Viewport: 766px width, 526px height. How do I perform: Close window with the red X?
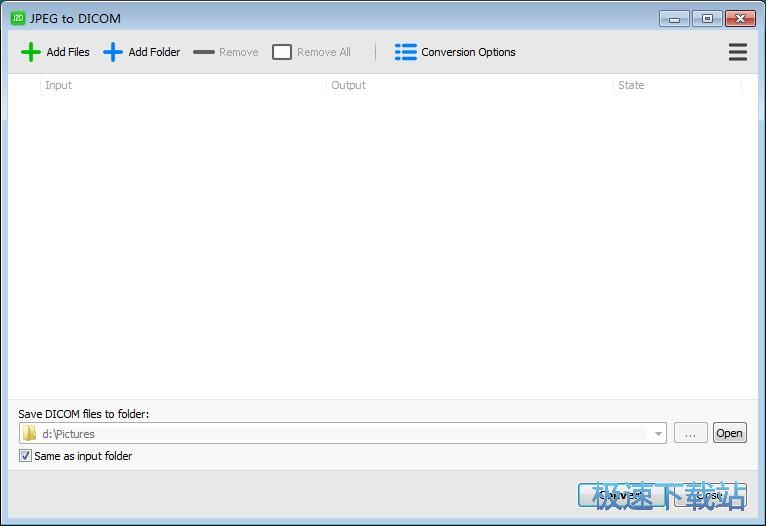pyautogui.click(x=740, y=19)
